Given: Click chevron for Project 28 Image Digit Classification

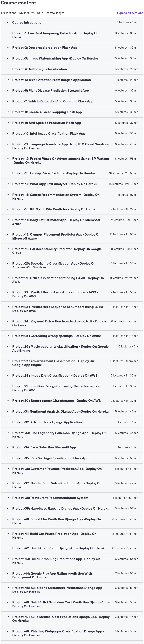Looking at the screenshot, I should [8, 375].
